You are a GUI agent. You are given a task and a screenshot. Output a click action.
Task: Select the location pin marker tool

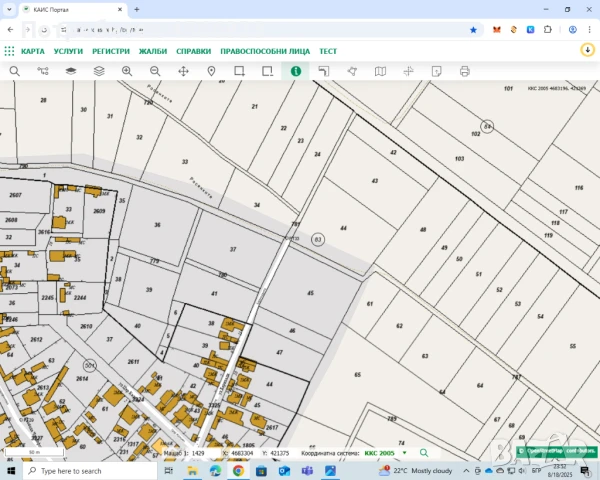(x=212, y=71)
